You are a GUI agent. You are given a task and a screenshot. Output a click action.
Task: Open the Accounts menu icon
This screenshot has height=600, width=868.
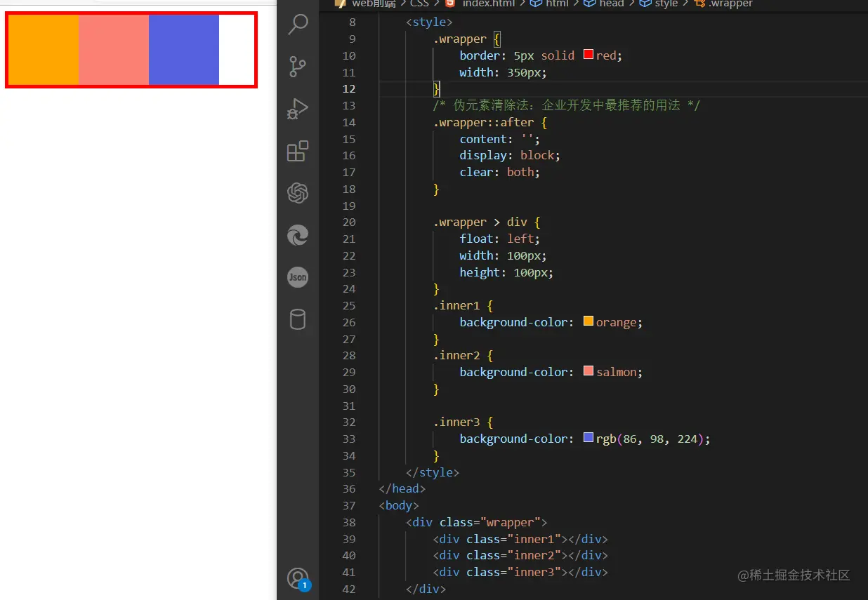(298, 579)
